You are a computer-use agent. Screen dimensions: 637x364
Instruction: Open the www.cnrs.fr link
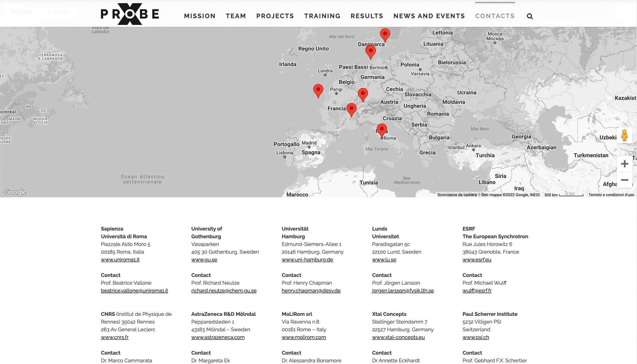click(x=115, y=337)
